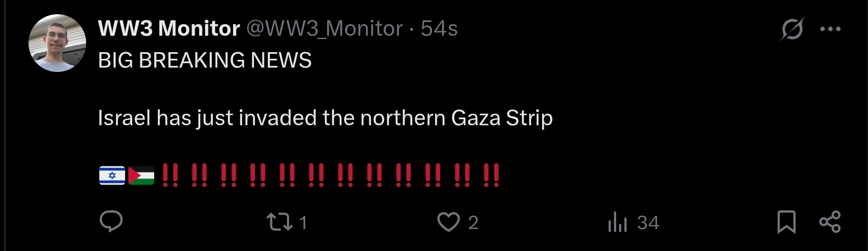Click the like count of 2

click(474, 222)
